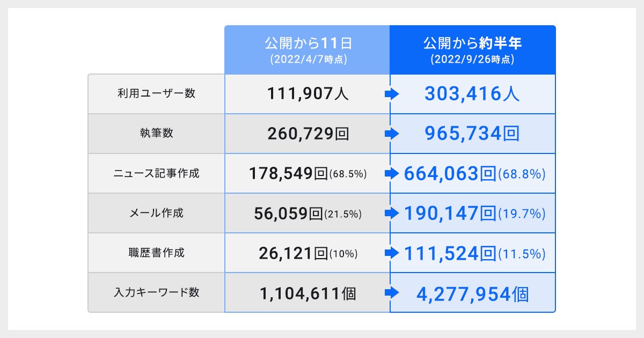Click the arrow in the 職歴書作成 row
Screen dimensions: 644x338
coord(392,253)
